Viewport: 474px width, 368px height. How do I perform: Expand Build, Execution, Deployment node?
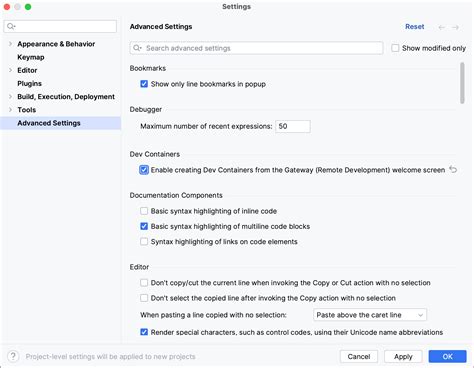10,96
